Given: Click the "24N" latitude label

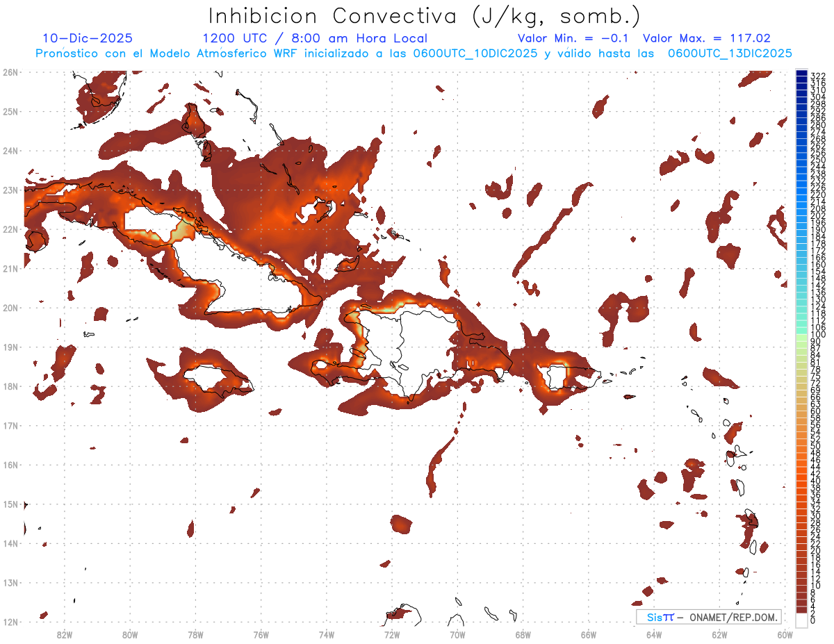Looking at the screenshot, I should (x=10, y=151).
